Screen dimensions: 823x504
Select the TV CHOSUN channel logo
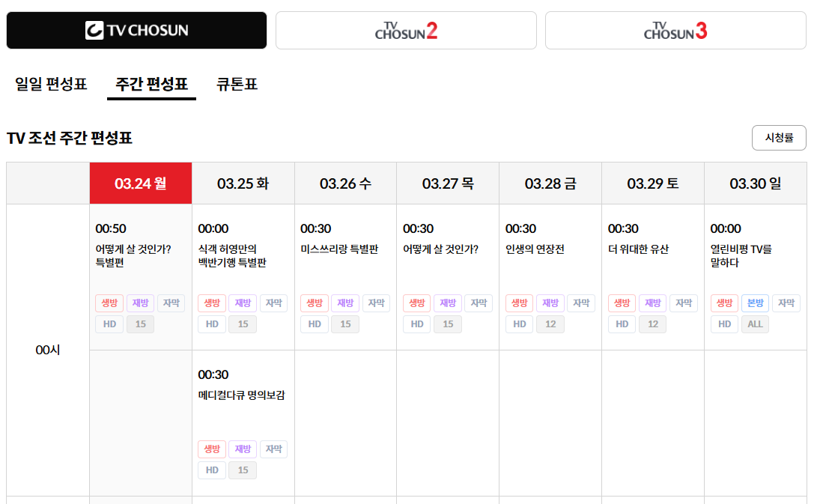pos(136,30)
